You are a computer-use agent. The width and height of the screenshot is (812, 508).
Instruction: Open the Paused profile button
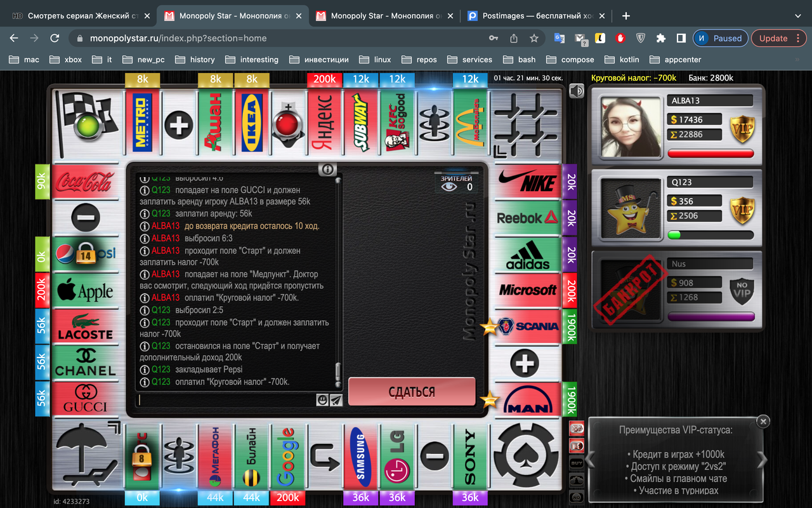tap(721, 38)
